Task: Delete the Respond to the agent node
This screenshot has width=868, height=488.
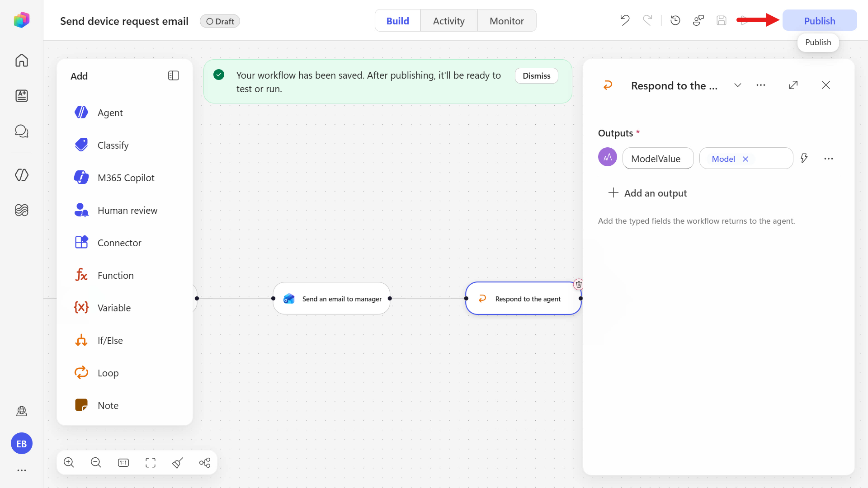Action: coord(579,284)
